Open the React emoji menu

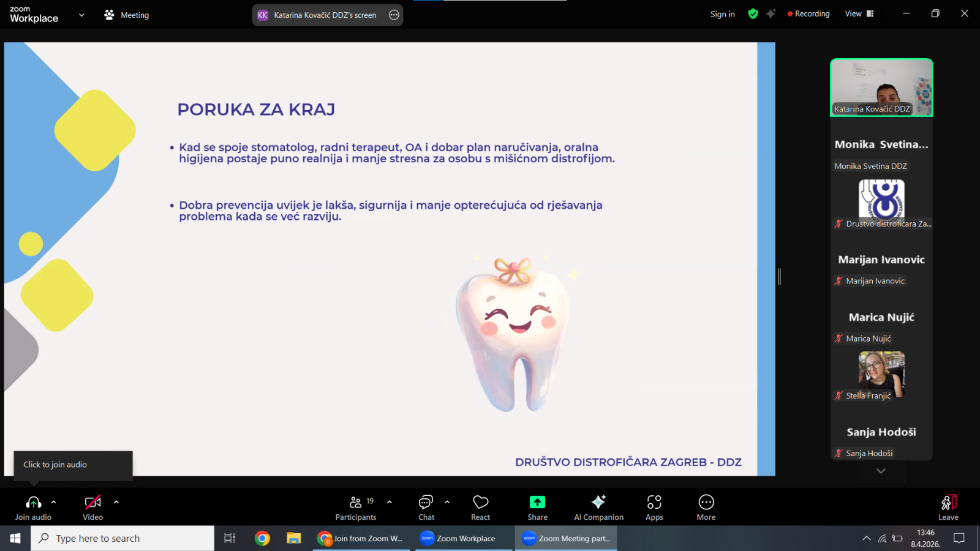480,508
